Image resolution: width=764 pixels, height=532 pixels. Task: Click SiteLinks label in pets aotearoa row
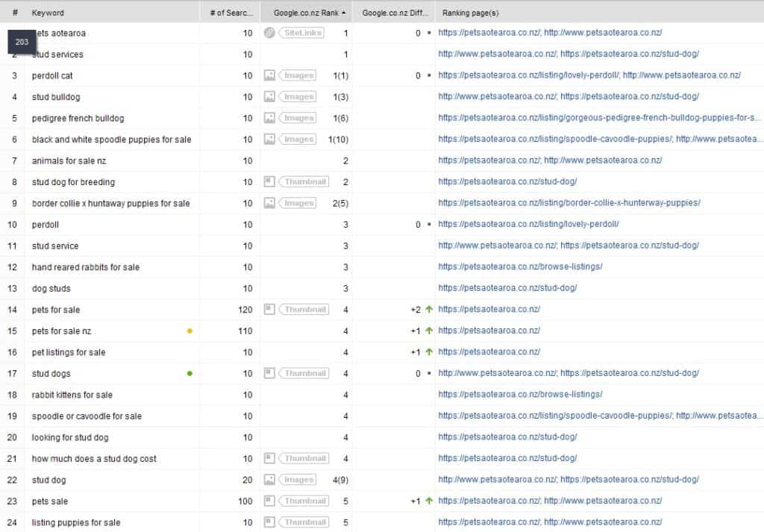[302, 33]
